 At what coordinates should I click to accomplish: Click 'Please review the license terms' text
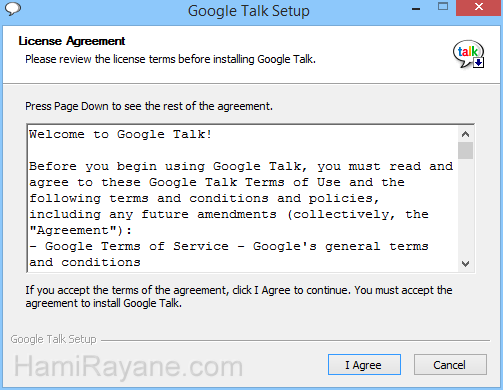tap(170, 59)
